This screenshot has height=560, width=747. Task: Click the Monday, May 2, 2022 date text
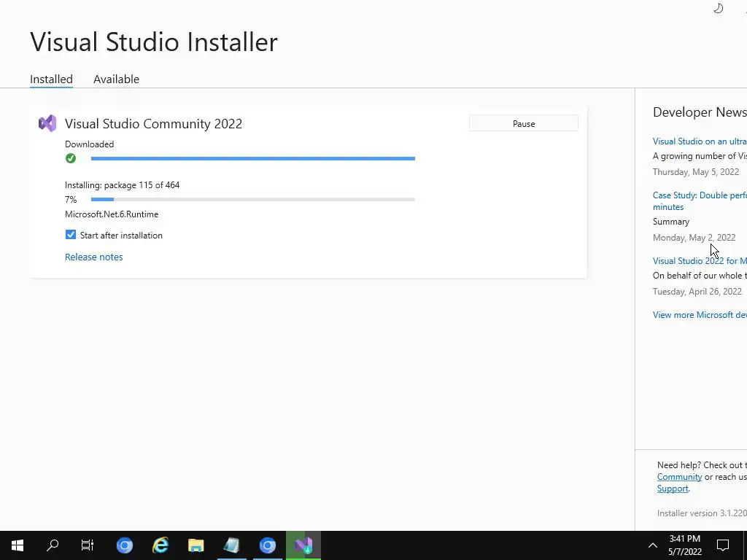[694, 237]
